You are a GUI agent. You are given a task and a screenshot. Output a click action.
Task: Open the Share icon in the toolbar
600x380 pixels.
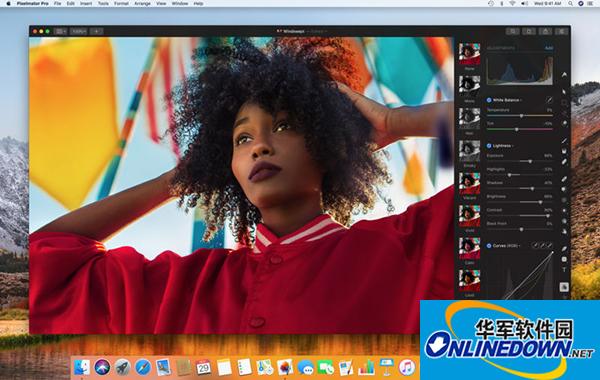545,31
